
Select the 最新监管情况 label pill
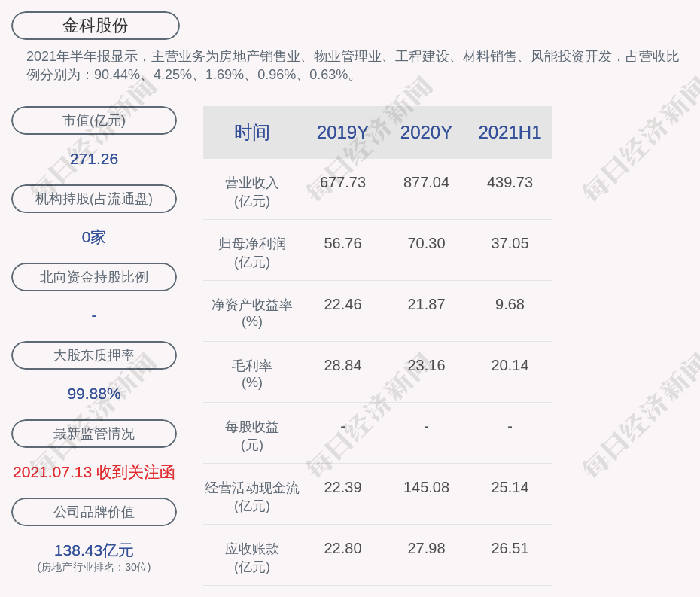(94, 434)
